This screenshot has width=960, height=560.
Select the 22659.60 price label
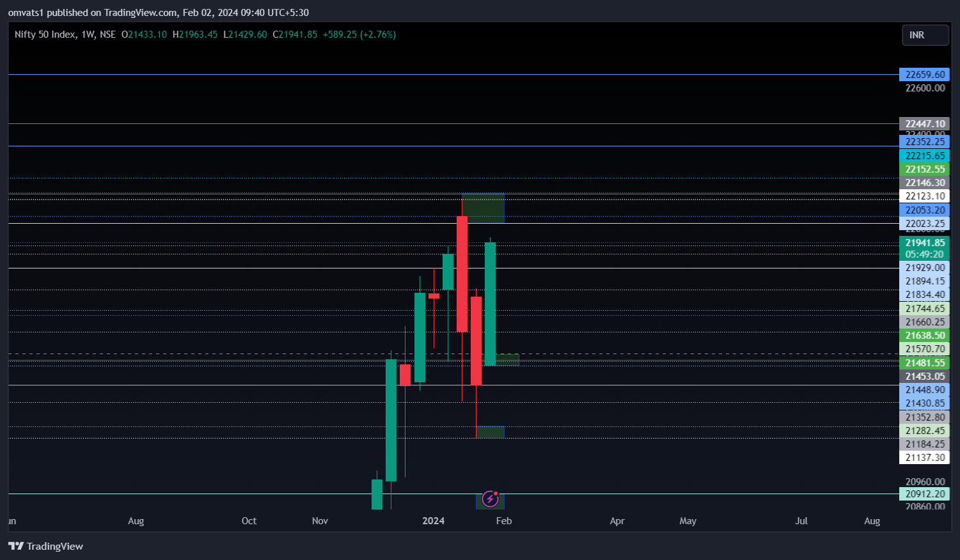(x=924, y=75)
